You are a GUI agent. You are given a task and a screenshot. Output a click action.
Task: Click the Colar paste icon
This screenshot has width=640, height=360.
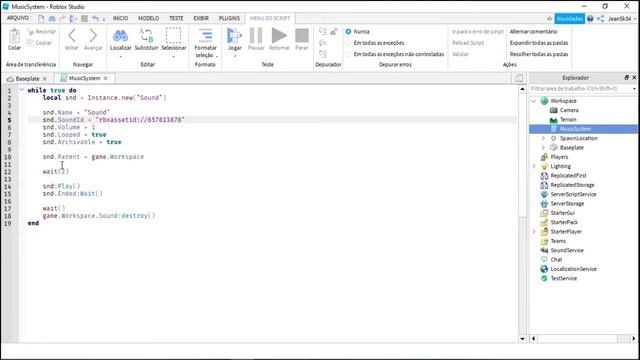(14, 36)
